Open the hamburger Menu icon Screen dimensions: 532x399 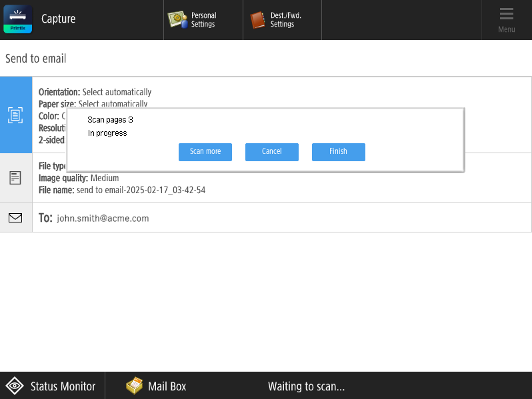tap(506, 15)
